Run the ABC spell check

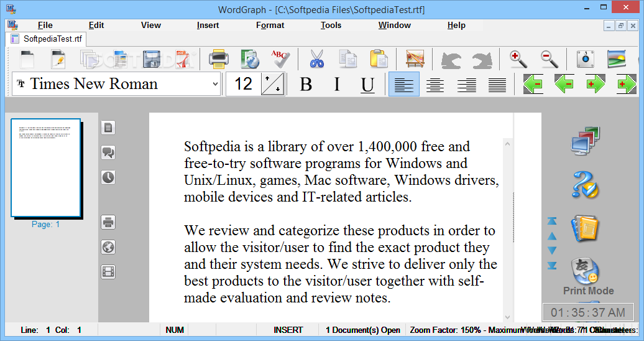[x=280, y=59]
